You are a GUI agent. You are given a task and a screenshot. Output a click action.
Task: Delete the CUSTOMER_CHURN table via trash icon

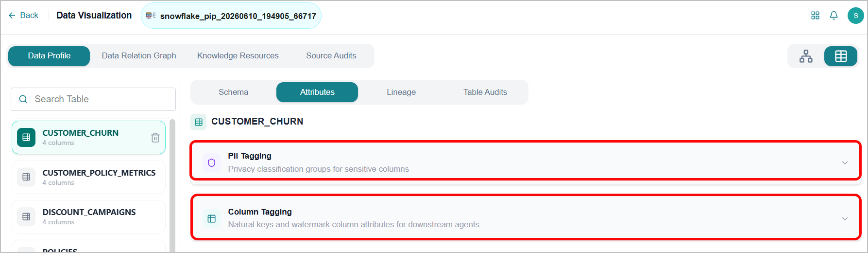[155, 138]
